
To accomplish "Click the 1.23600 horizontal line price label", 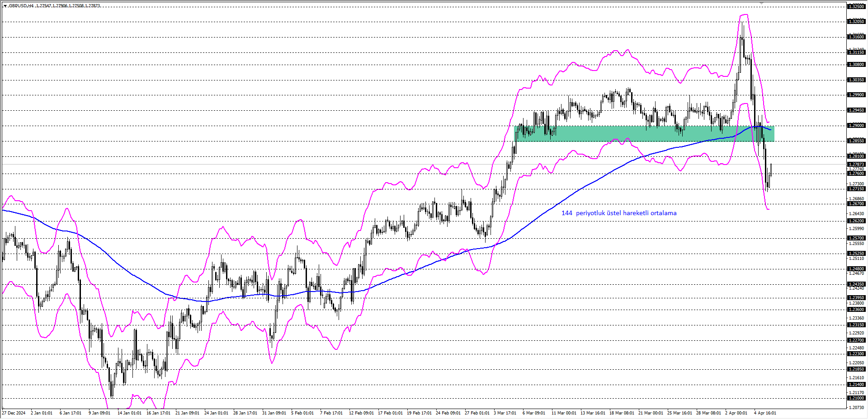I will (x=856, y=310).
